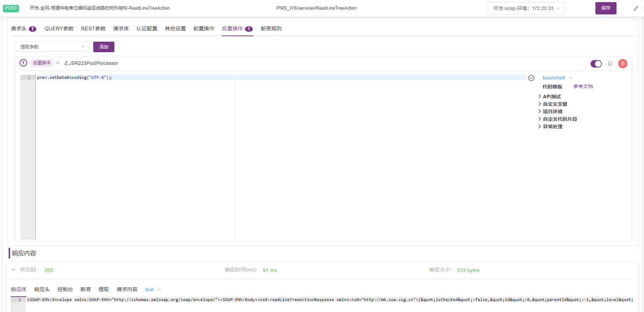Expand the 自定义代码片段 node

click(540, 119)
